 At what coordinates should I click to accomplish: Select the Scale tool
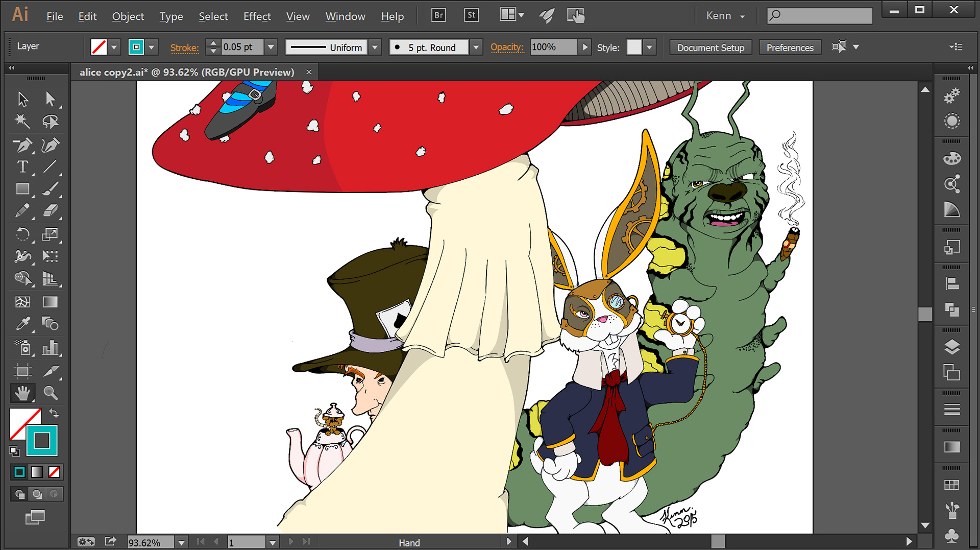click(50, 234)
